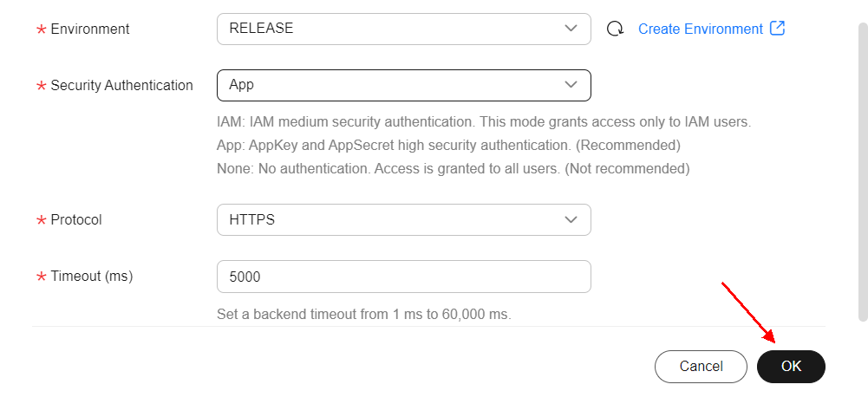
Task: Click the IAM medium security description line
Action: tap(483, 122)
